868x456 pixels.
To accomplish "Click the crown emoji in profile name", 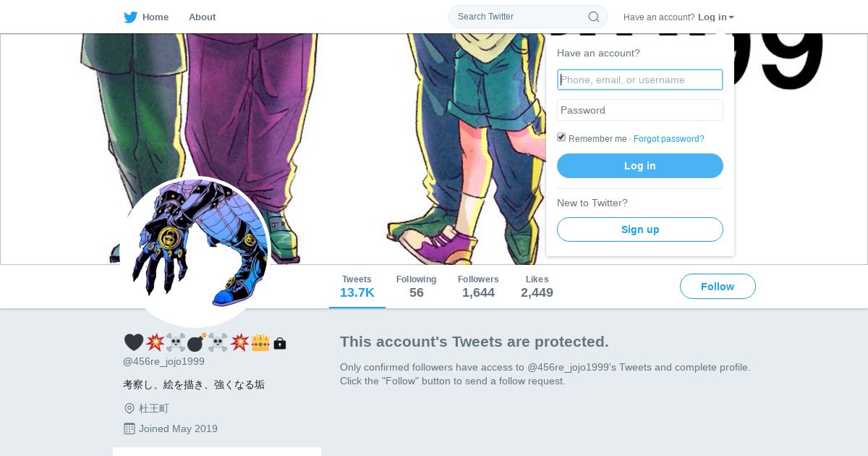I will pyautogui.click(x=260, y=342).
